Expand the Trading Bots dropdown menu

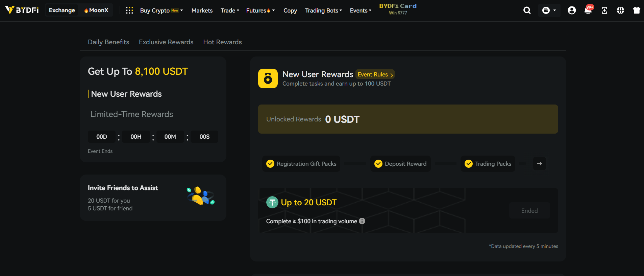(323, 10)
